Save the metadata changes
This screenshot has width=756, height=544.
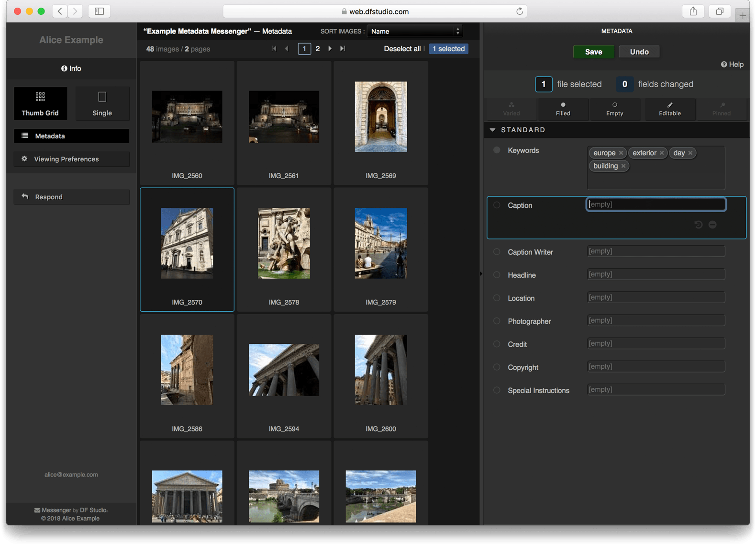click(594, 52)
